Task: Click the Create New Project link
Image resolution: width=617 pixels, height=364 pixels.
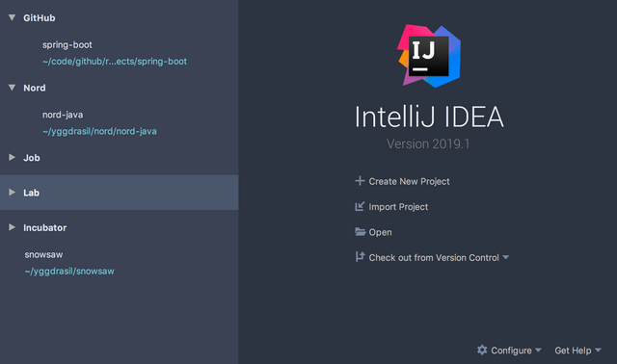Action: click(x=409, y=181)
